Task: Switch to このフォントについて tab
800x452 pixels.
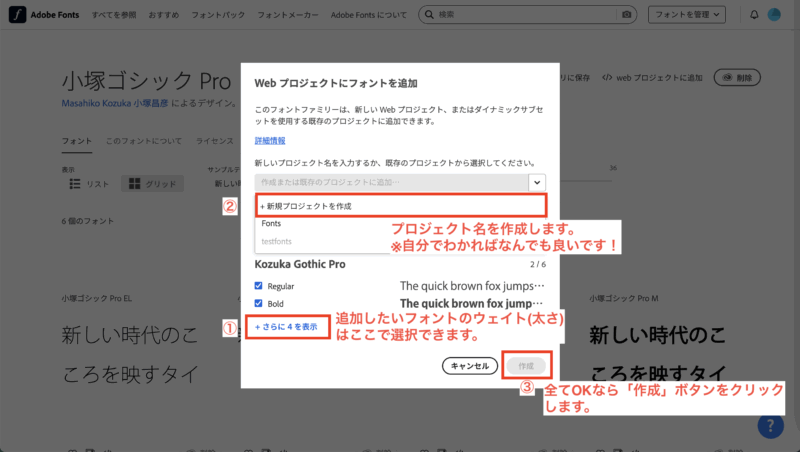Action: [144, 141]
